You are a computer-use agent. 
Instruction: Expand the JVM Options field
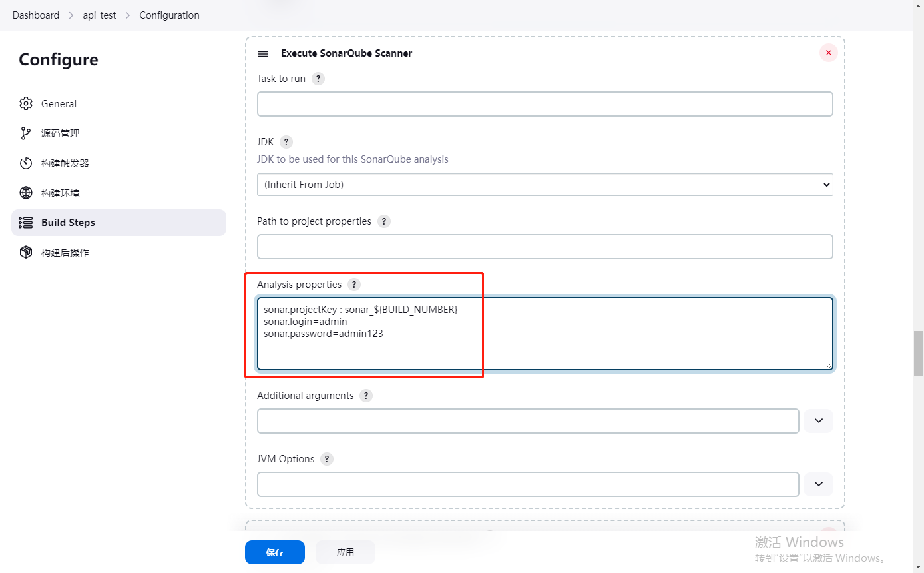tap(818, 484)
